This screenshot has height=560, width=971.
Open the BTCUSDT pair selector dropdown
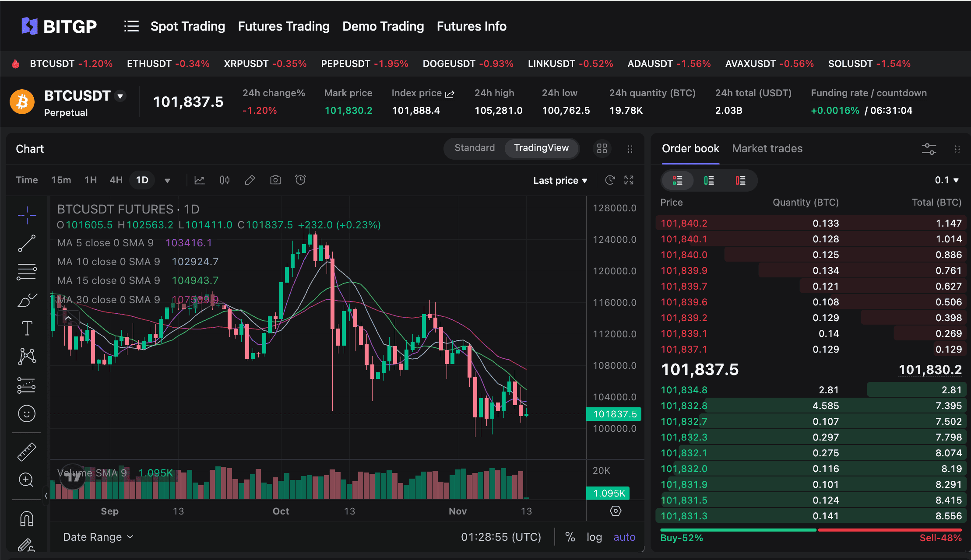pos(120,96)
